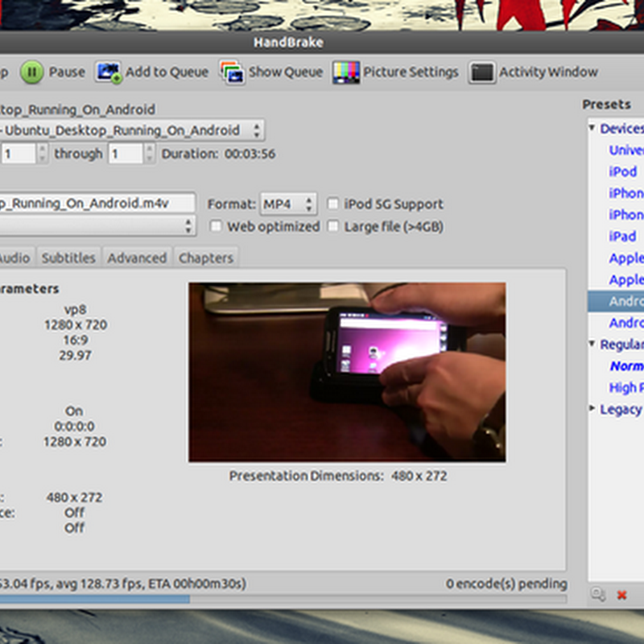Click the vp8 codec value
This screenshot has width=644, height=644.
(x=75, y=310)
